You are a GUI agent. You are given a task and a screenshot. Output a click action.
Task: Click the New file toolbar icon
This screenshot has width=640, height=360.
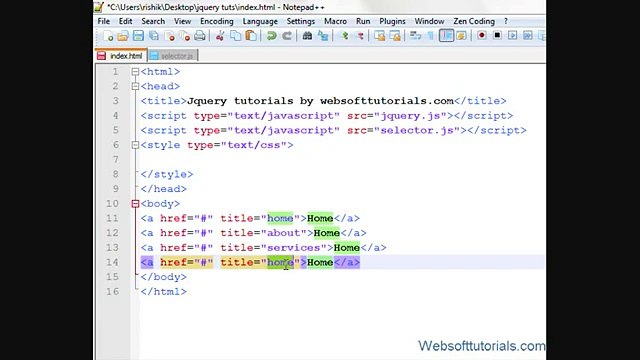point(108,36)
